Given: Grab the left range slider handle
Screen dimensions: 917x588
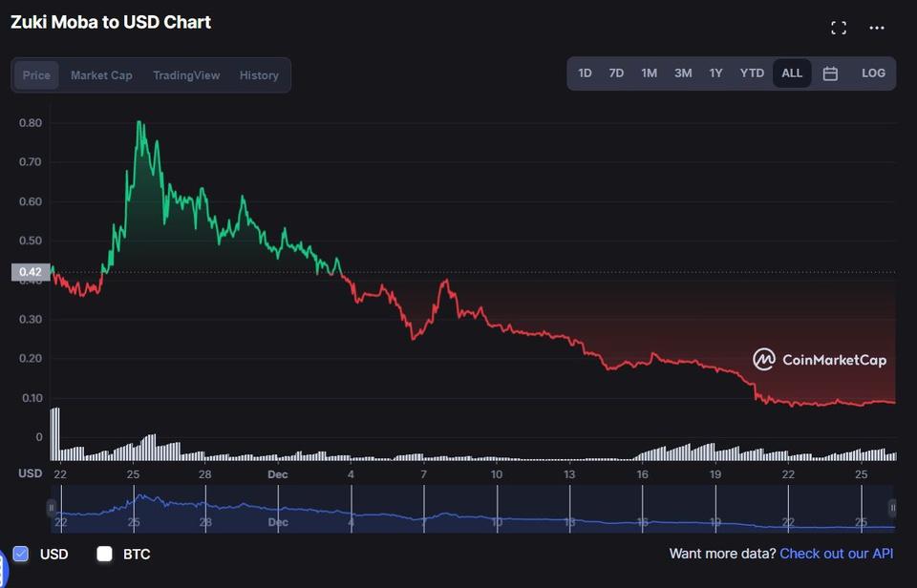Looking at the screenshot, I should click(x=52, y=508).
